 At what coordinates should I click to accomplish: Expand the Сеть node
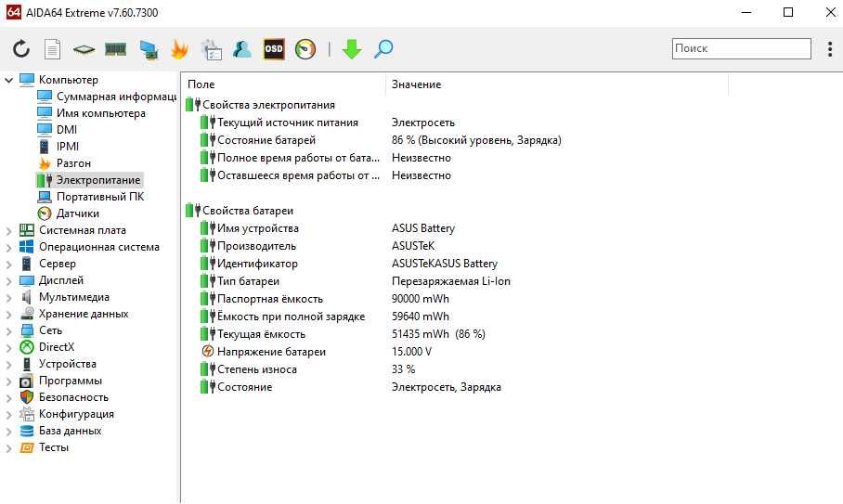[8, 331]
